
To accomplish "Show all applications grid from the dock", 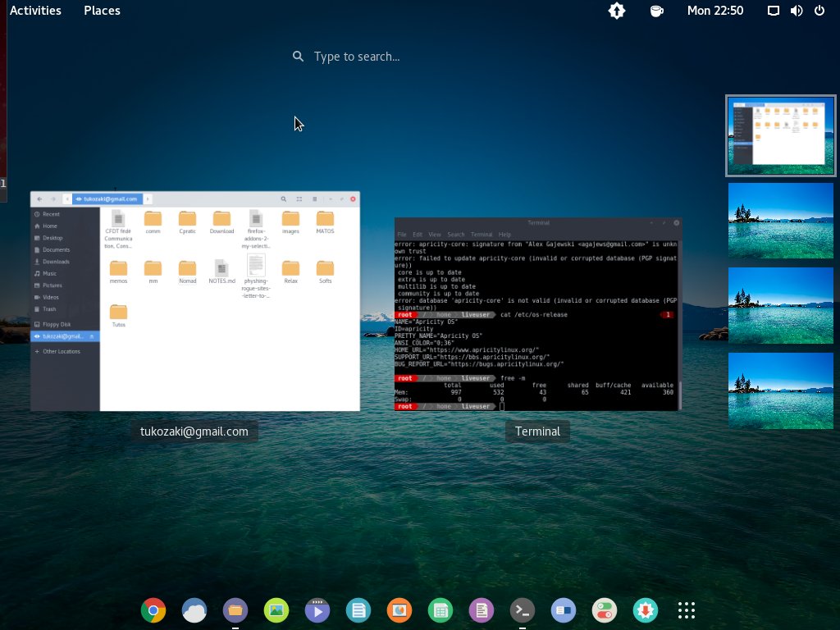I will [687, 610].
